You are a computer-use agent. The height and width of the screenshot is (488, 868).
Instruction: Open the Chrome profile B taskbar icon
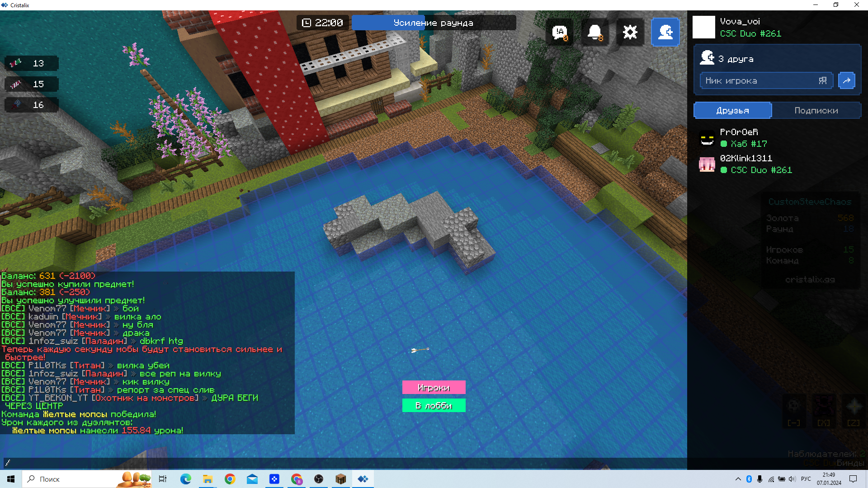(x=297, y=479)
